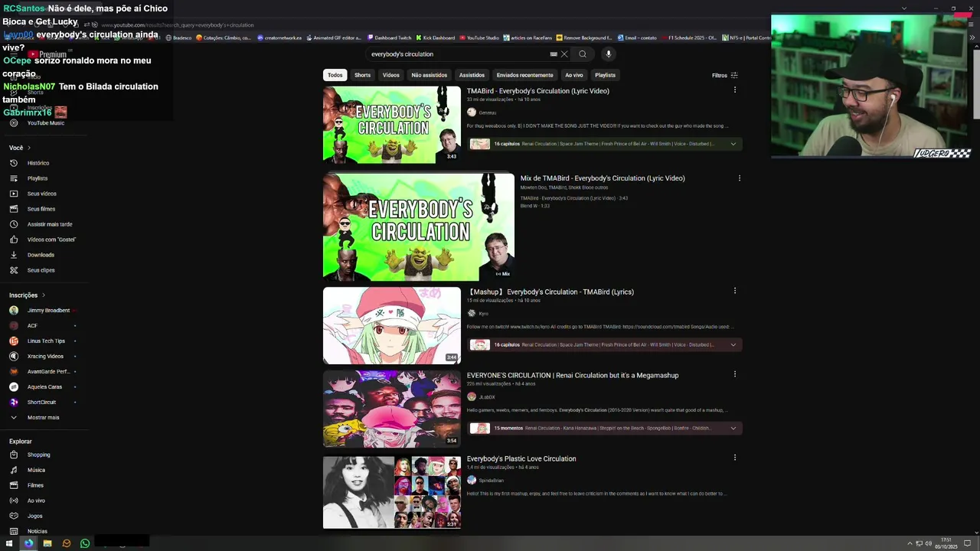Open the Inscrições section chevron

coord(44,295)
